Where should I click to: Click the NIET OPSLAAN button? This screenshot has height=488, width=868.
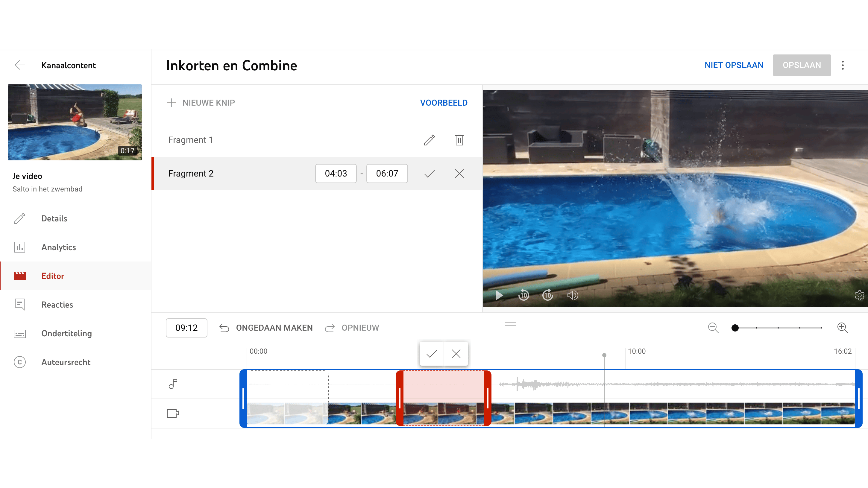click(734, 65)
